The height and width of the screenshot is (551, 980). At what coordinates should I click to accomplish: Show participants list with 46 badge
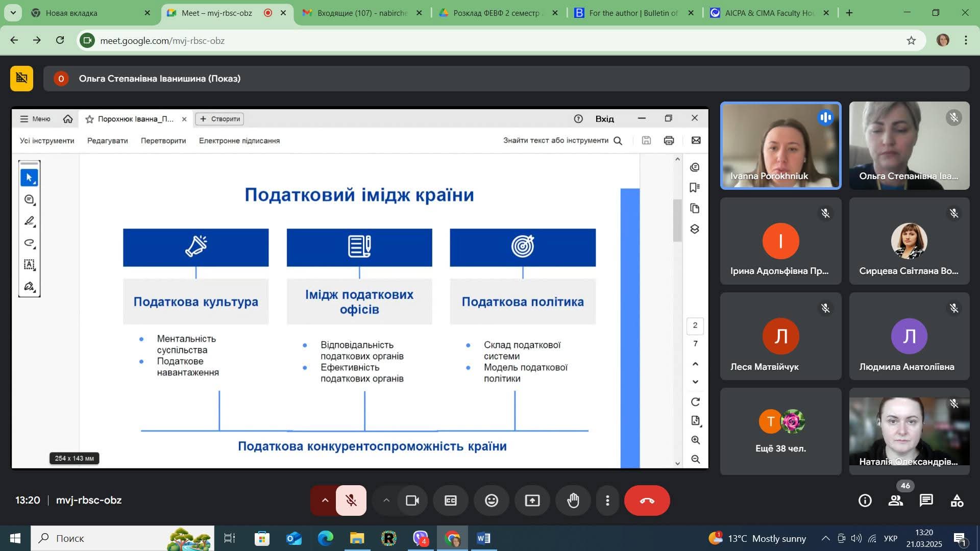pyautogui.click(x=896, y=500)
